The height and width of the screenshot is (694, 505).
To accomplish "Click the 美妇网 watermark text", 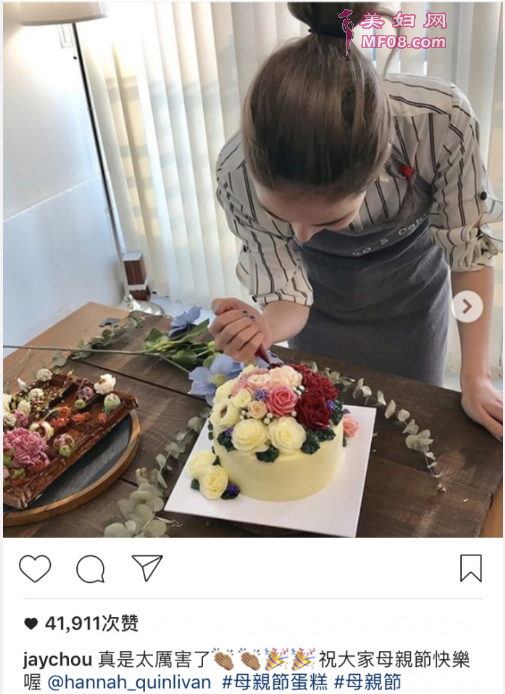I will pyautogui.click(x=404, y=20).
